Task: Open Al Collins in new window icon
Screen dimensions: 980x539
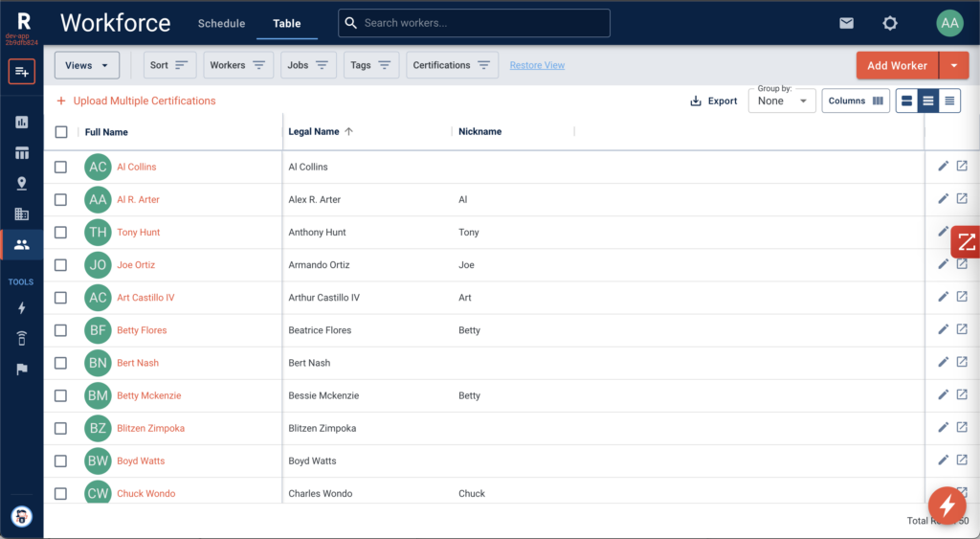Action: click(962, 166)
